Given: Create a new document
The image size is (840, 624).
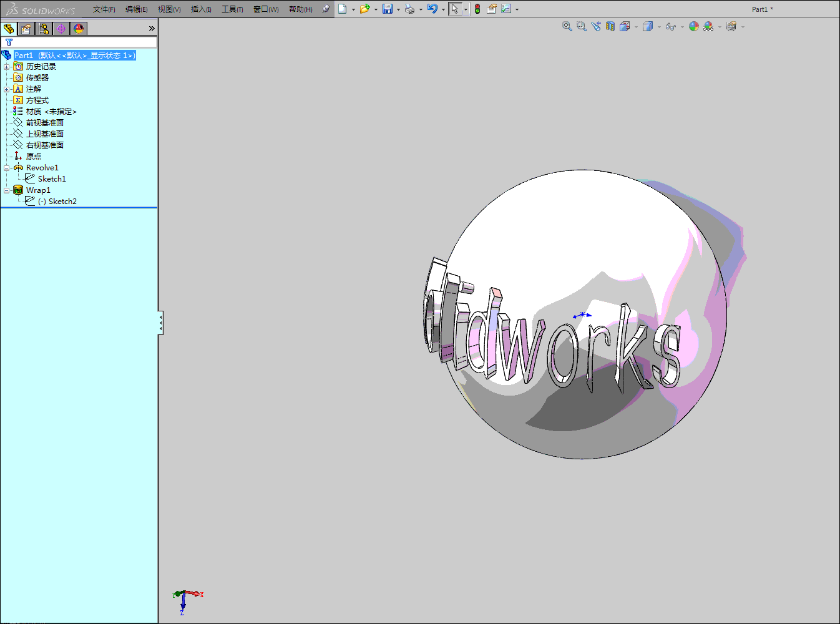Looking at the screenshot, I should (343, 9).
